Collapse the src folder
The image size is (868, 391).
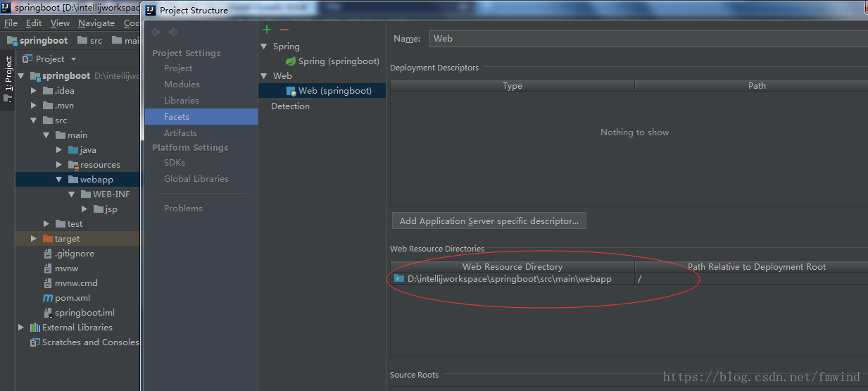click(34, 120)
